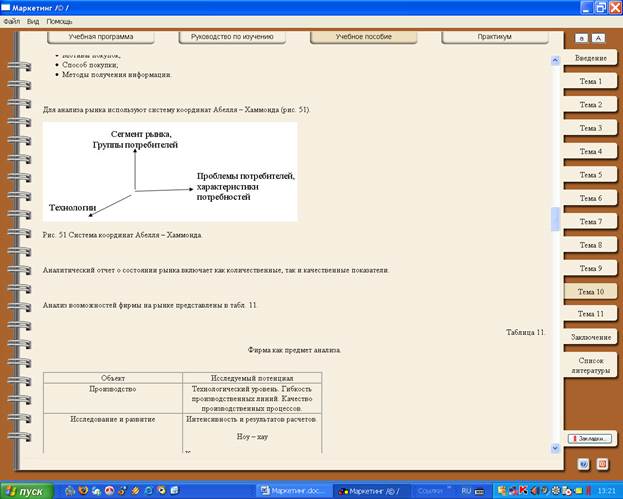Click the Kaspersky tray icon
The image size is (623, 499).
coord(523,491)
